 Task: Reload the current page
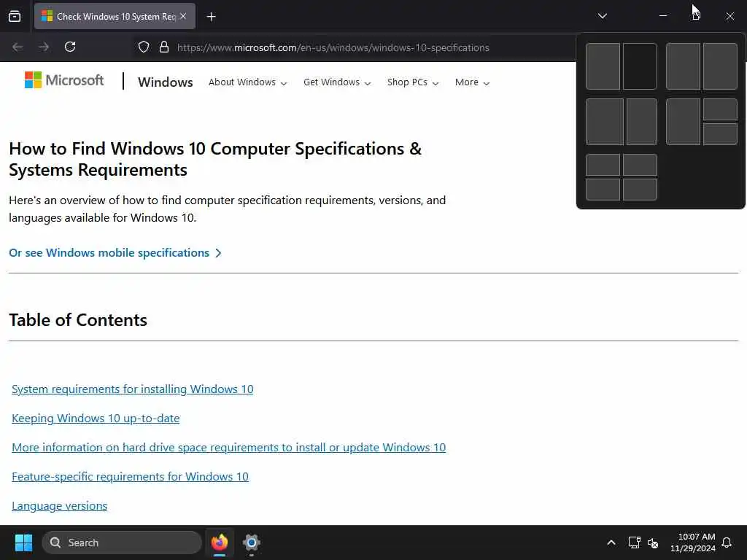coord(70,47)
